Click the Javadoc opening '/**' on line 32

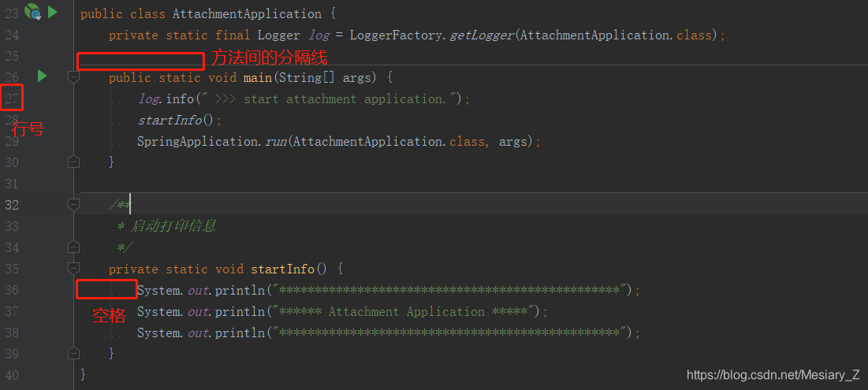(120, 205)
